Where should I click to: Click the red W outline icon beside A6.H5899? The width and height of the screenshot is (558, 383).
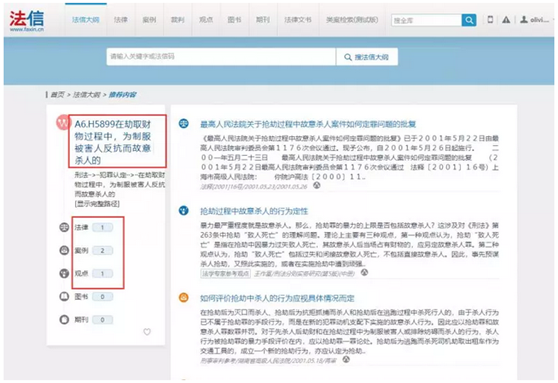click(x=63, y=122)
